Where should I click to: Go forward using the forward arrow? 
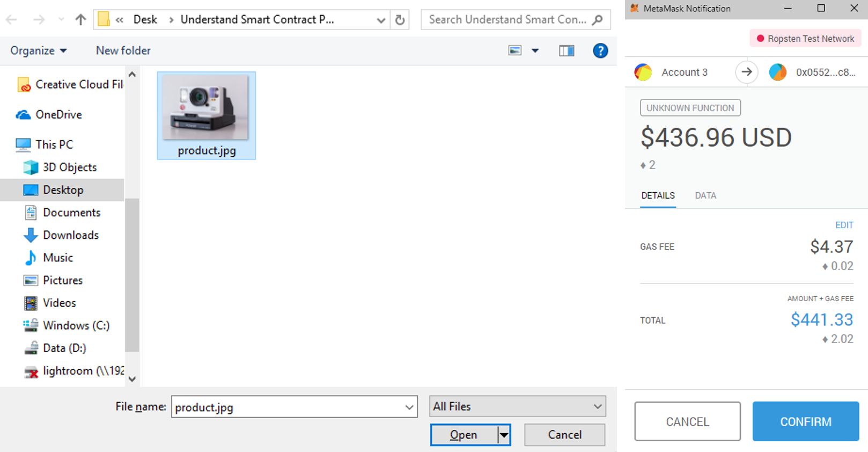[x=39, y=20]
